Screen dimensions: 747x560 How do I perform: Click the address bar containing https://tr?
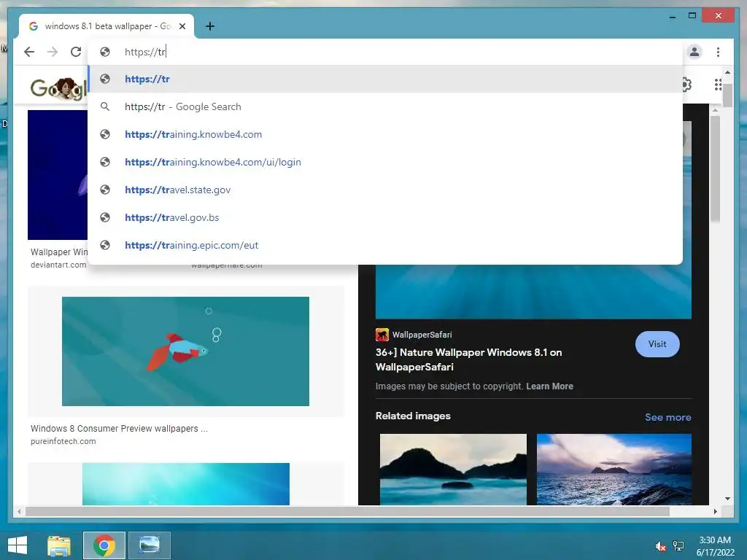[x=385, y=52]
